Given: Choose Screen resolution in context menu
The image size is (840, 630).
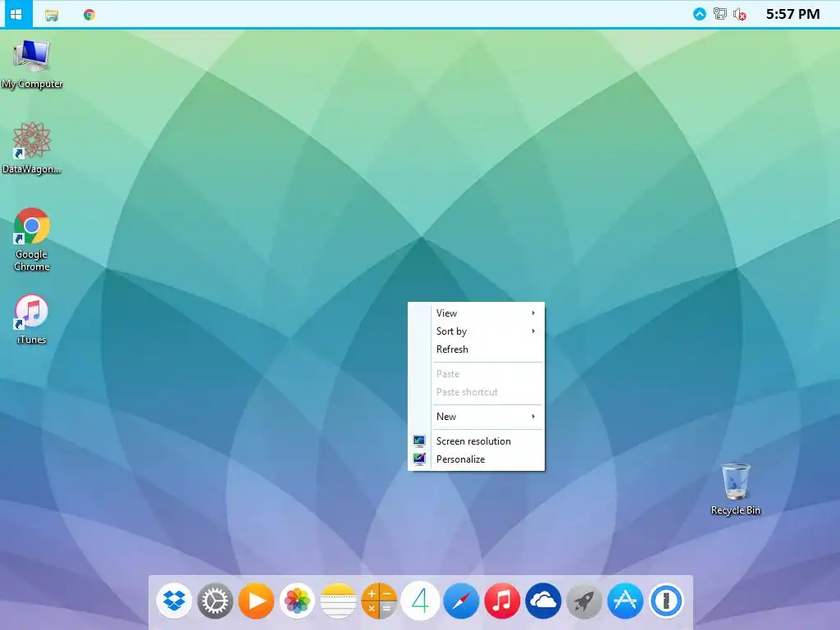Looking at the screenshot, I should (477, 441).
